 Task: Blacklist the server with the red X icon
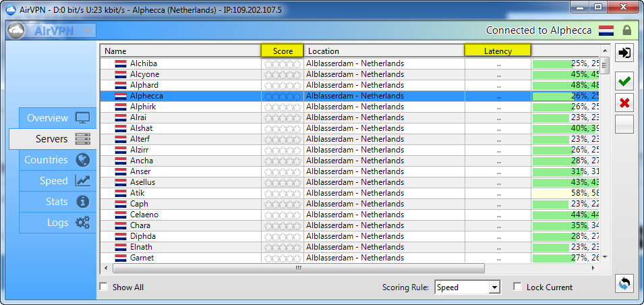point(624,103)
